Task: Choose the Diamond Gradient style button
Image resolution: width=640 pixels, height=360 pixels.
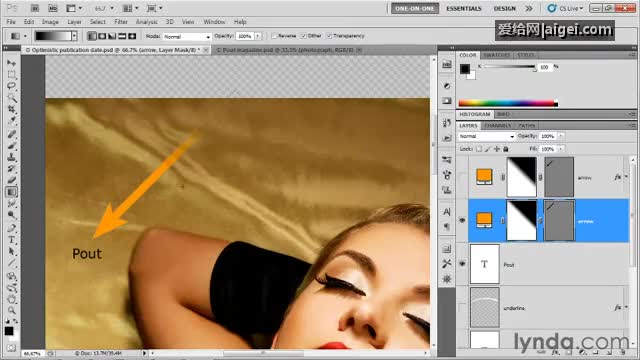Action: point(132,36)
